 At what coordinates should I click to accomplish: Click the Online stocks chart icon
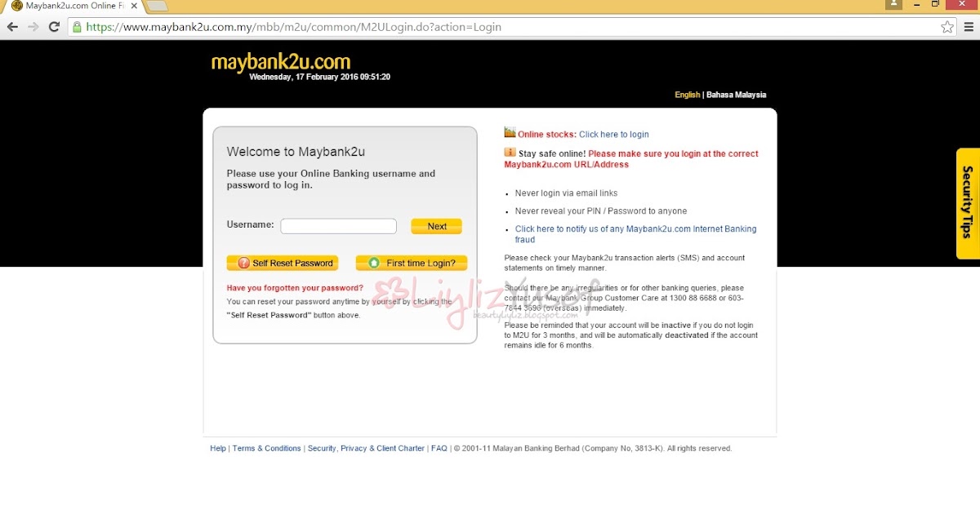(510, 132)
